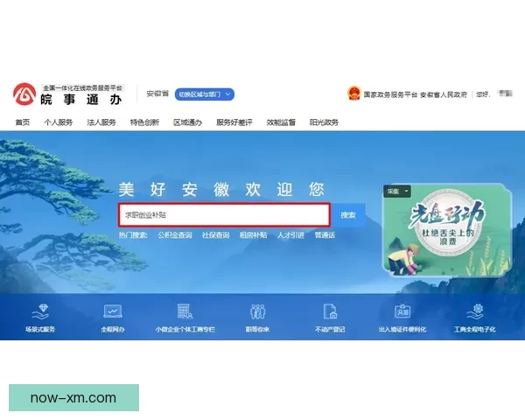Open the 全程网办 monitor icon

coord(113,311)
